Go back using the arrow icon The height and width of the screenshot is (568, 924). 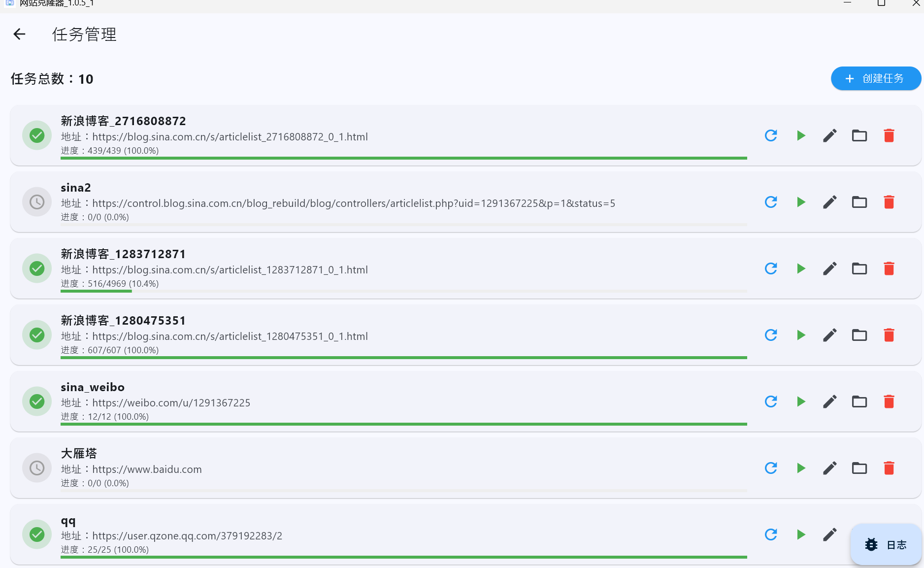click(x=19, y=34)
